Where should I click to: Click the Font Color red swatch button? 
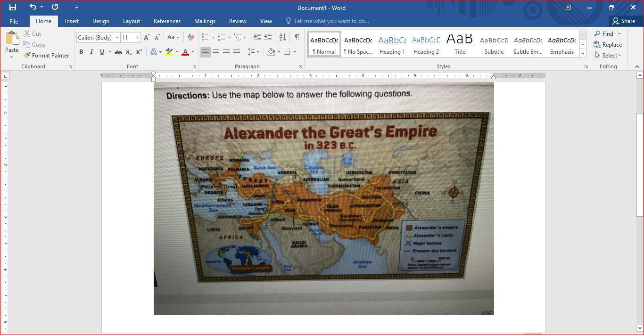185,52
